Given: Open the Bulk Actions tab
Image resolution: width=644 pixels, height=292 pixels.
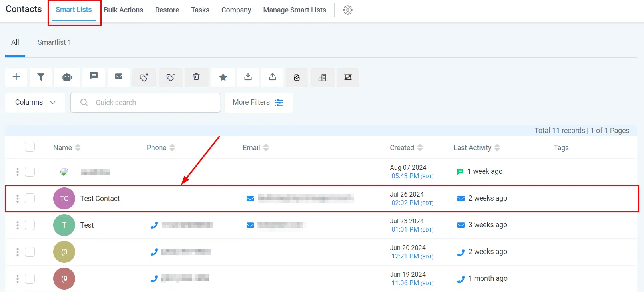Looking at the screenshot, I should (124, 10).
